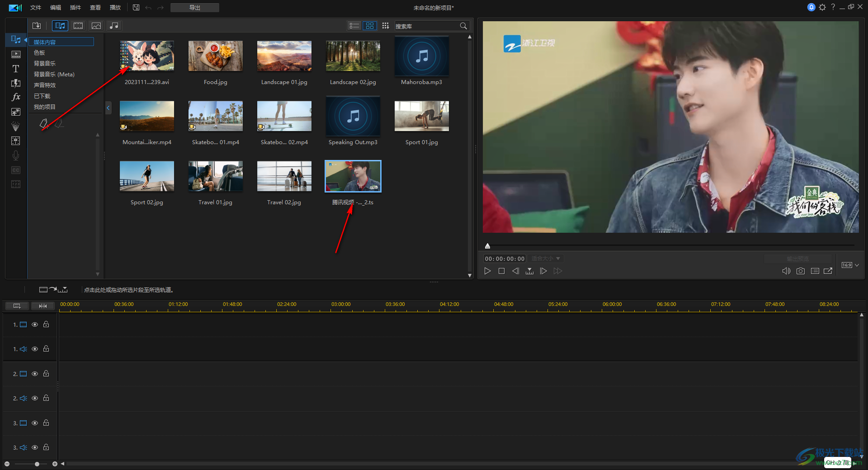Toggle visibility of video track 1

35,324
